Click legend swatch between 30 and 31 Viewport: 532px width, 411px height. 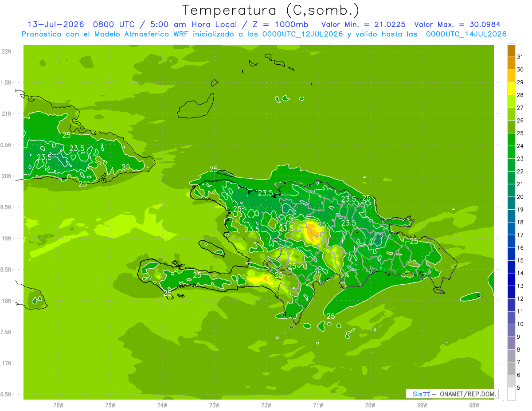point(511,63)
